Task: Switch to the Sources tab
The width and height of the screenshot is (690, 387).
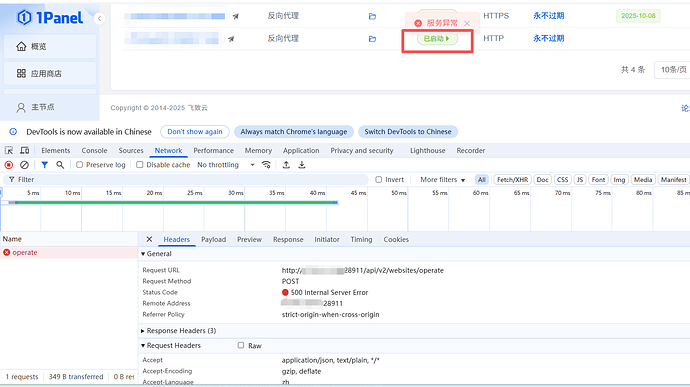Action: pyautogui.click(x=131, y=151)
